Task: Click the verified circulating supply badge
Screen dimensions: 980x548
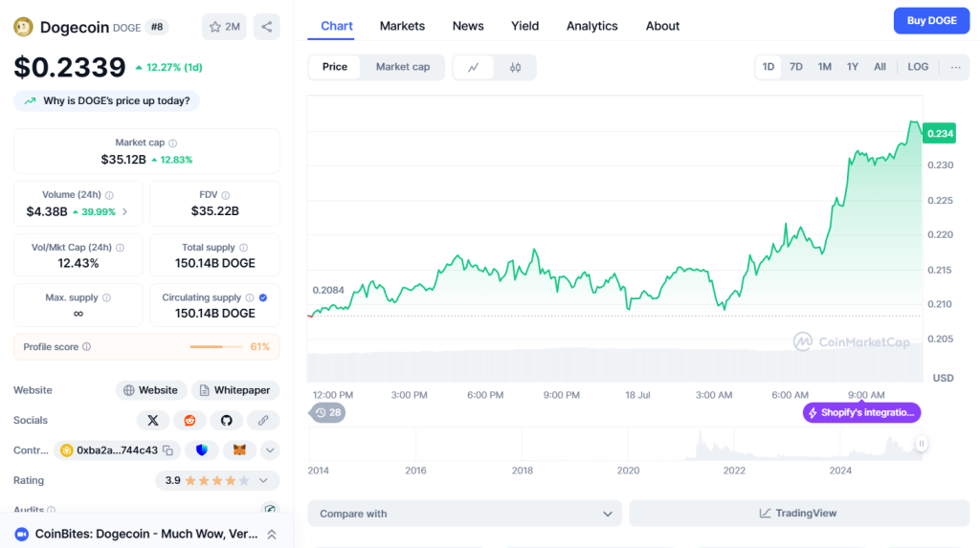Action: 263,297
